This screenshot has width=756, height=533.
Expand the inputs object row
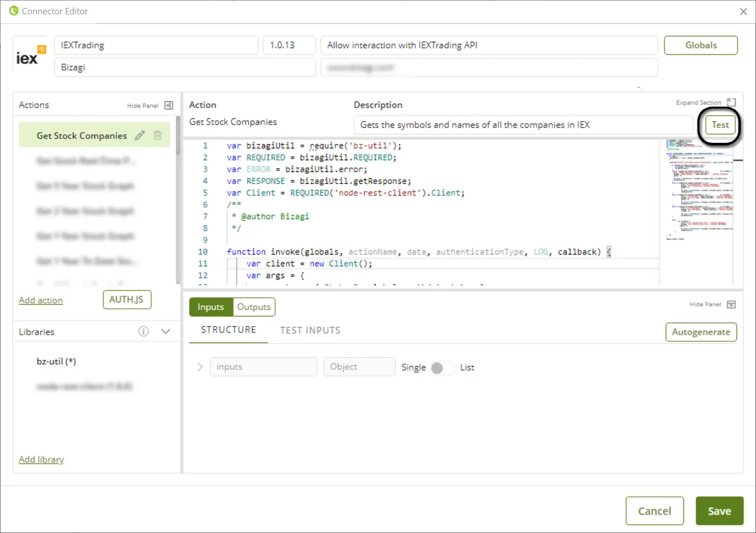coord(200,367)
